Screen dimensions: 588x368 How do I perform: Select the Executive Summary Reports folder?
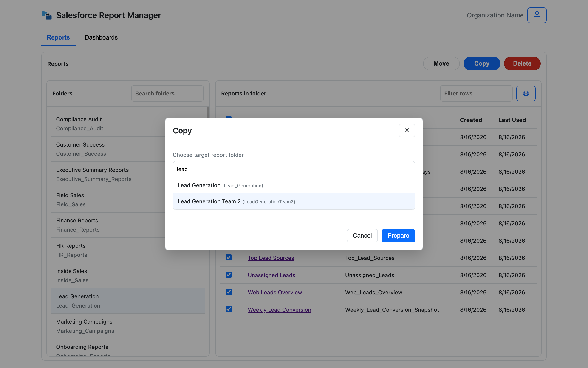click(128, 175)
